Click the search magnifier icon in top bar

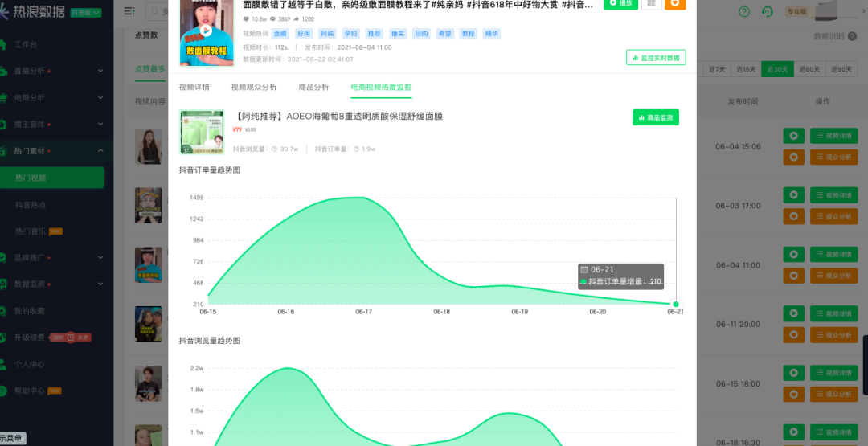click(156, 11)
